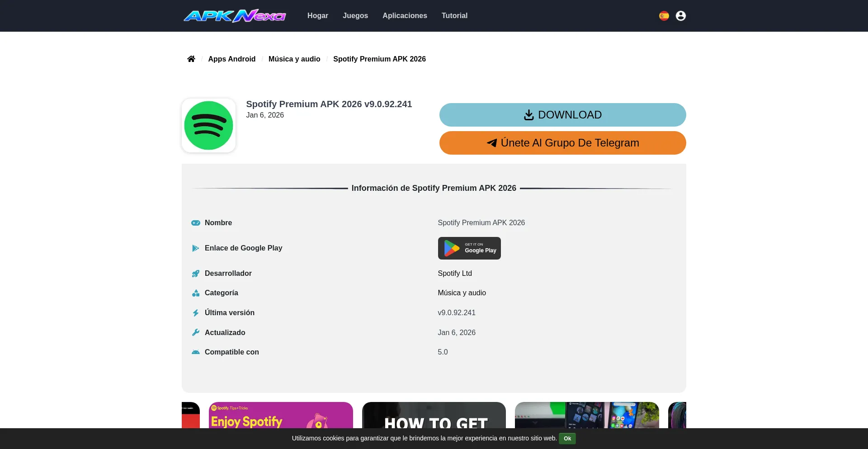Click the Play icon beside Enlace de Google Play
The height and width of the screenshot is (449, 868).
[x=195, y=248]
